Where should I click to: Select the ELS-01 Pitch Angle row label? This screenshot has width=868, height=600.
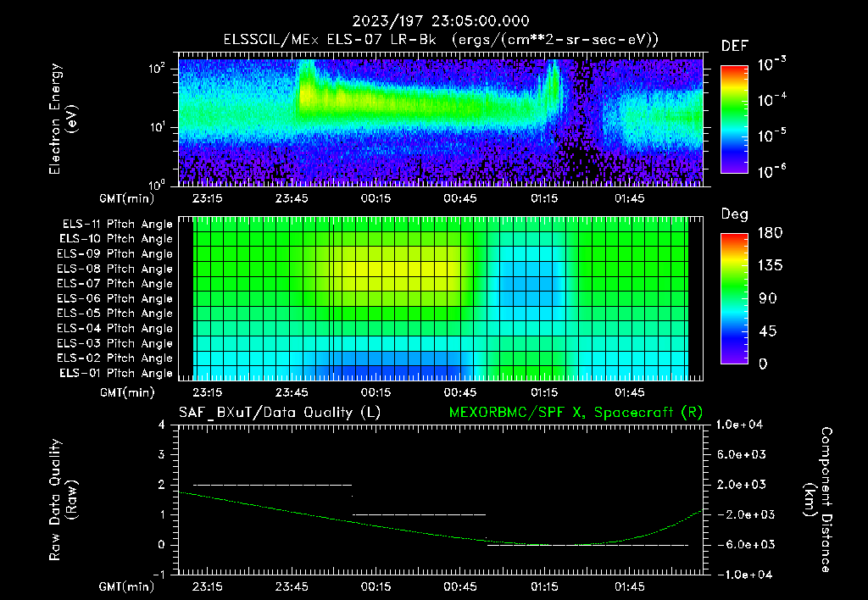click(116, 373)
